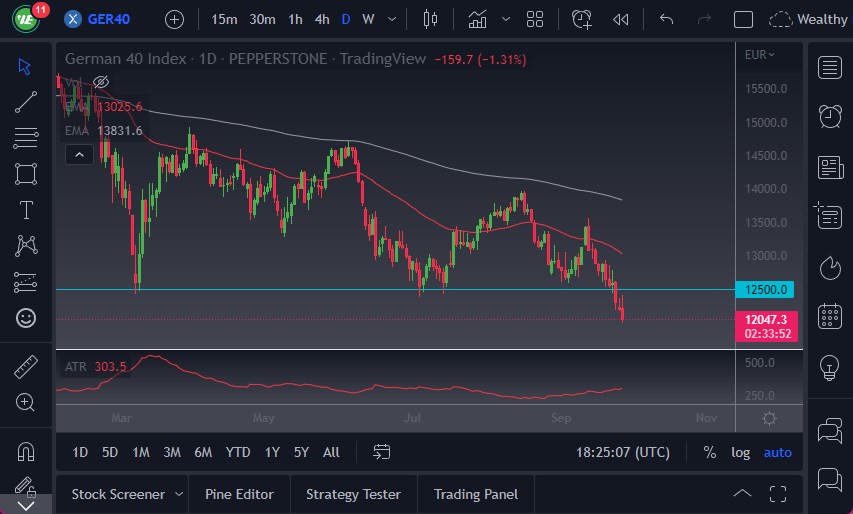Open the Strategy Tester tab
This screenshot has width=853, height=514.
pyautogui.click(x=353, y=494)
